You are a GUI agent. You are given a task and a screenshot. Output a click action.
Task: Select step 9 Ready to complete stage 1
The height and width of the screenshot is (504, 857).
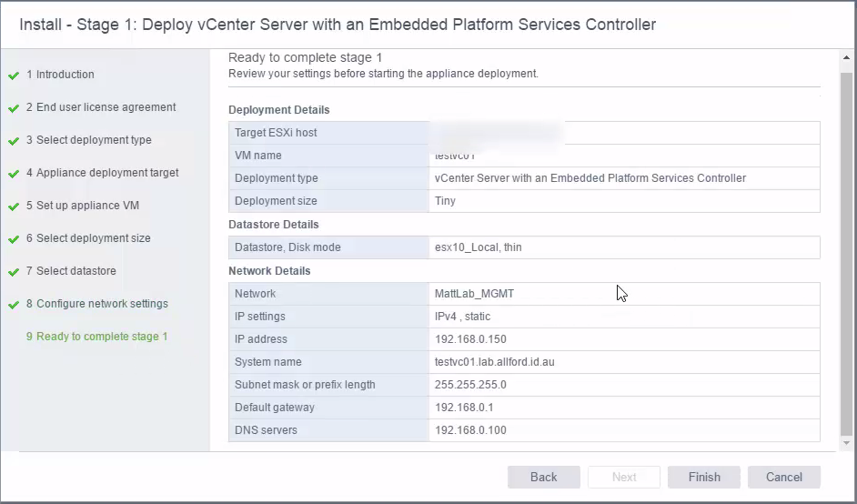pyautogui.click(x=96, y=337)
